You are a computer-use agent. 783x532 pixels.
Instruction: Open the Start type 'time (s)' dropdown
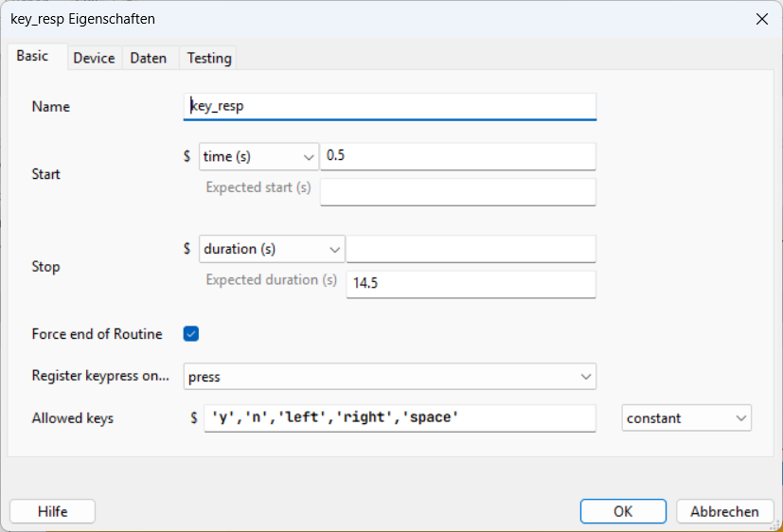tap(258, 156)
